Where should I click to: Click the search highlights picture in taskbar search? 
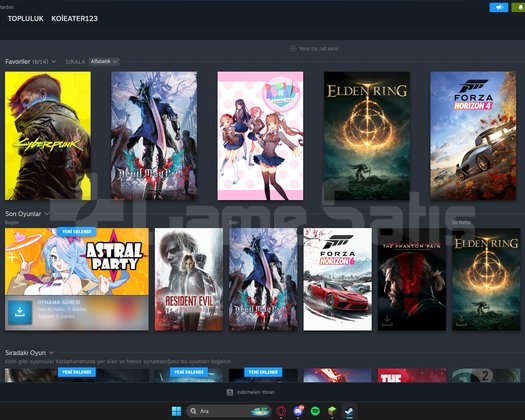point(260,411)
